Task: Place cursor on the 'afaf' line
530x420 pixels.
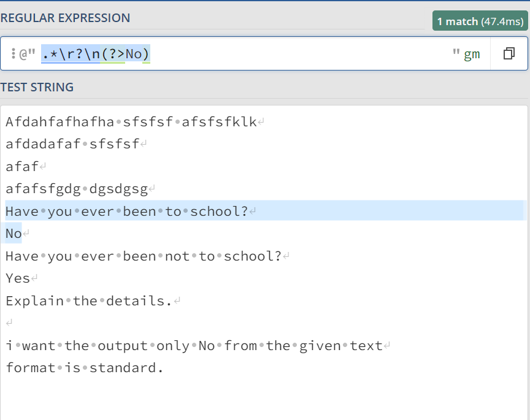Action: coord(22,167)
